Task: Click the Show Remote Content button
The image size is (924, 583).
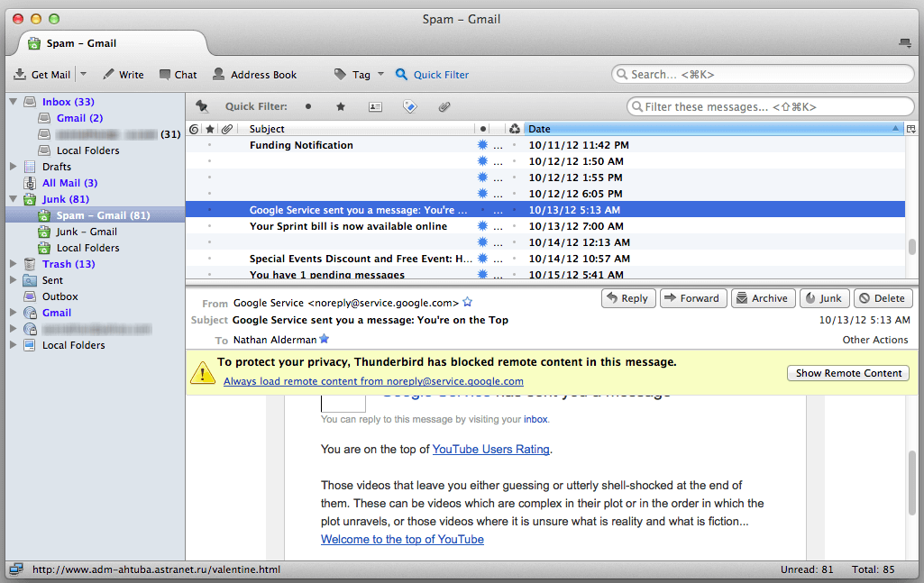Action: 848,373
